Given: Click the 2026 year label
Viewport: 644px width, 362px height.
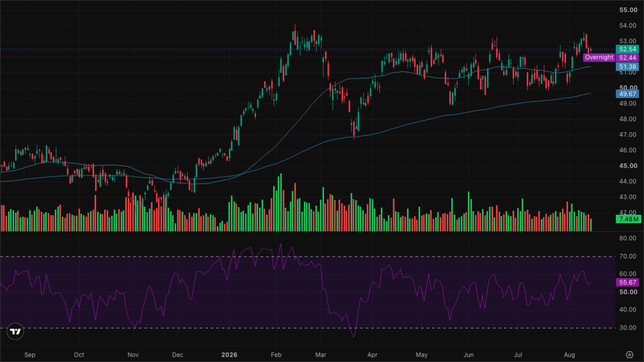Looking at the screenshot, I should click(229, 355).
